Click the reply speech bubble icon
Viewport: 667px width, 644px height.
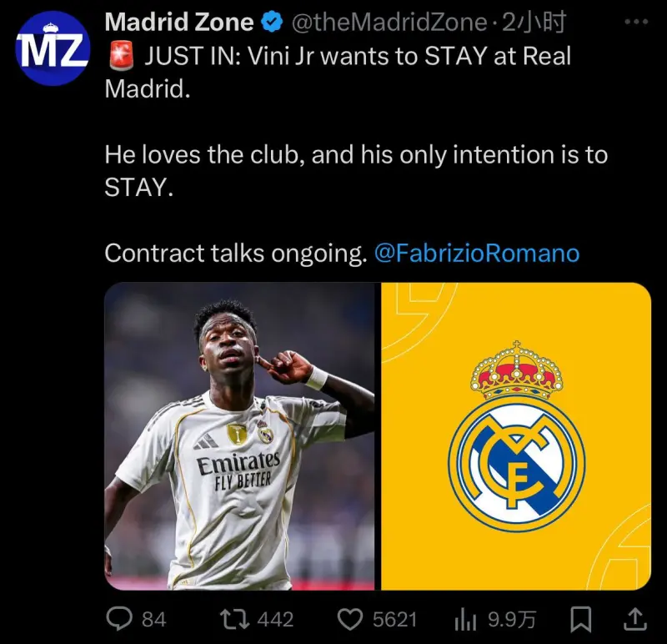[119, 619]
